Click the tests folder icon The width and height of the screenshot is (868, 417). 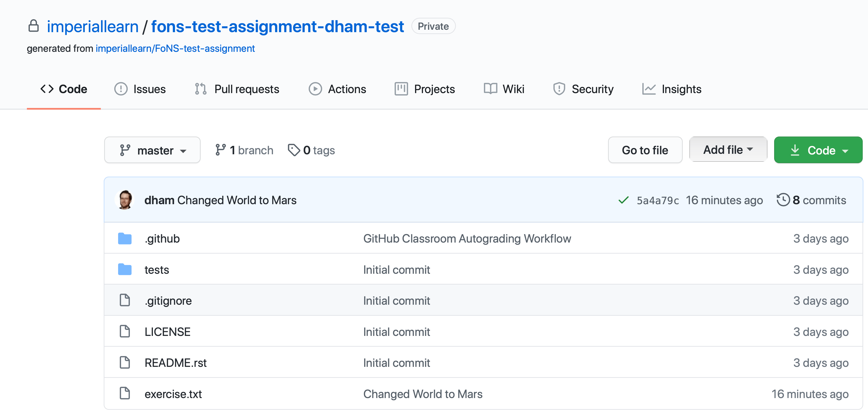pyautogui.click(x=125, y=269)
